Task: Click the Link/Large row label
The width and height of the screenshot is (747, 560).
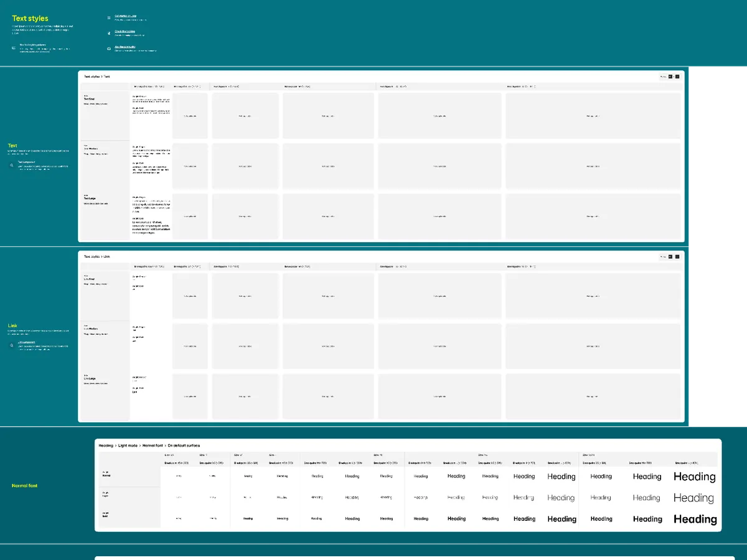Action: (90, 378)
